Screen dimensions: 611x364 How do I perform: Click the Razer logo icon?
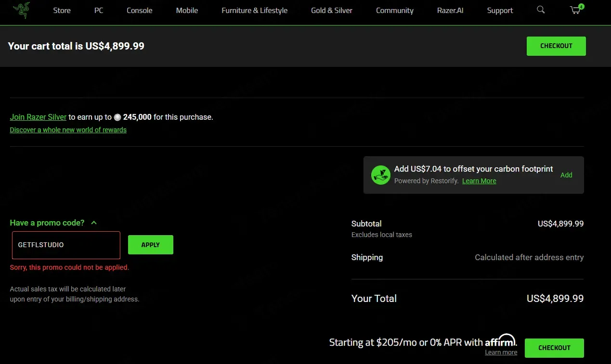[x=21, y=10]
